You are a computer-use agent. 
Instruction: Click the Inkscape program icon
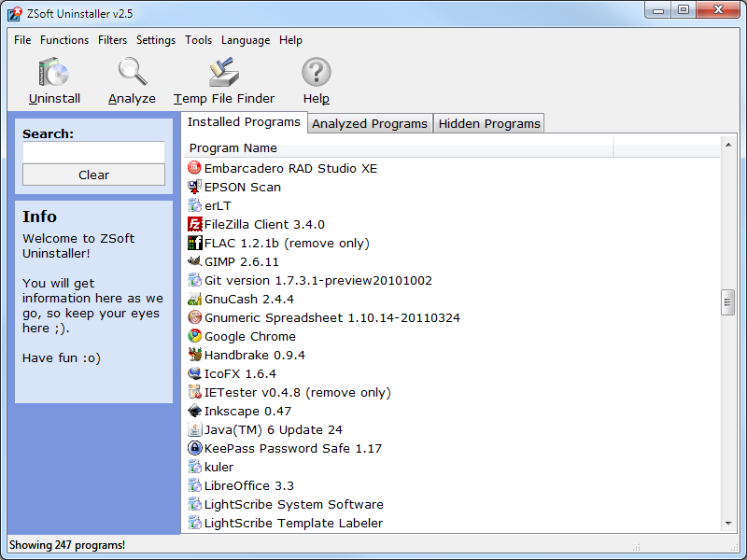point(195,411)
